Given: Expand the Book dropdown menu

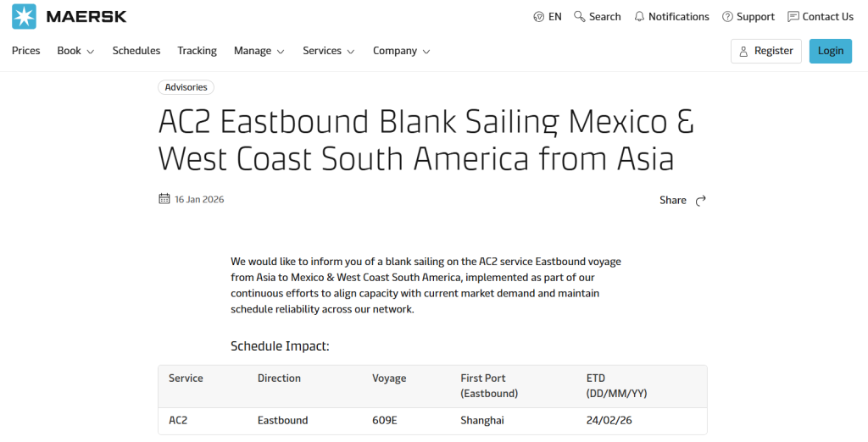Looking at the screenshot, I should tap(75, 51).
